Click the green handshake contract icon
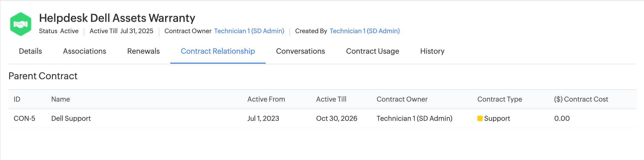 click(x=20, y=24)
